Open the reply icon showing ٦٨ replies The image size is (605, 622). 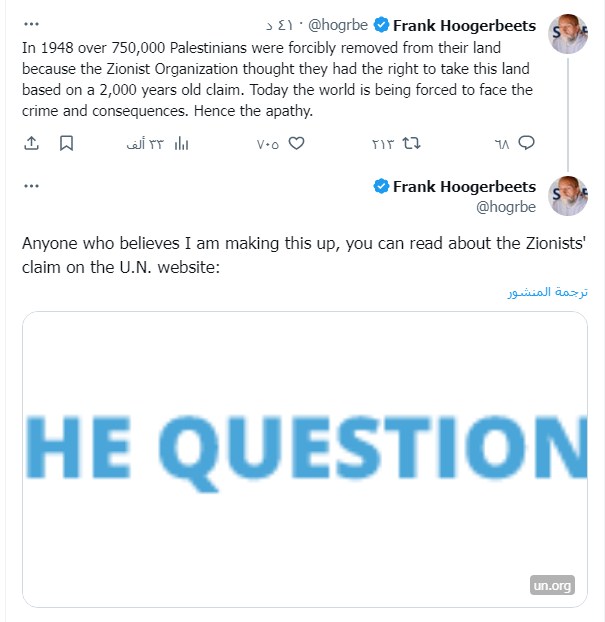(526, 143)
